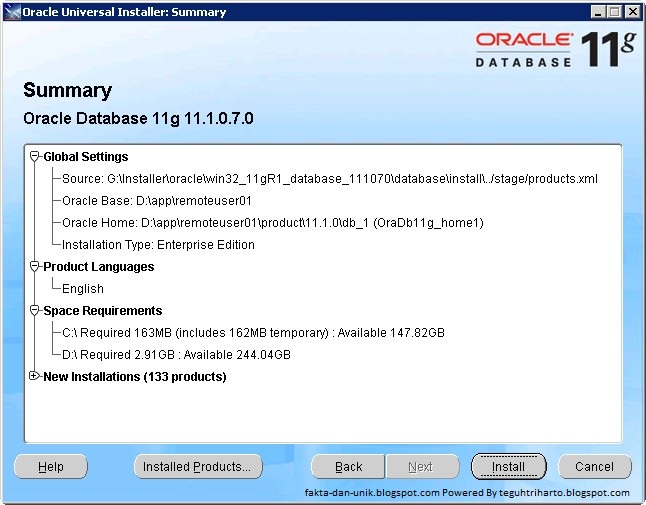Start installation with Install button
This screenshot has height=505, width=646.
point(509,467)
